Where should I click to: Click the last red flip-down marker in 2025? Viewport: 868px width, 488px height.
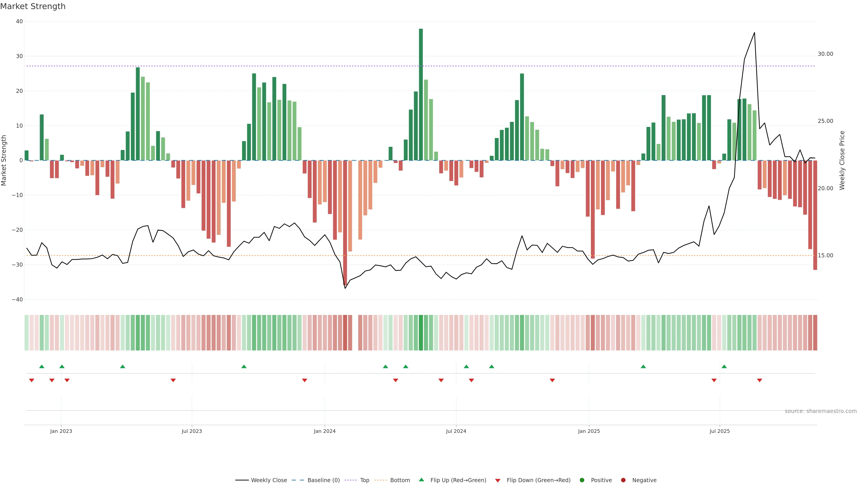759,380
